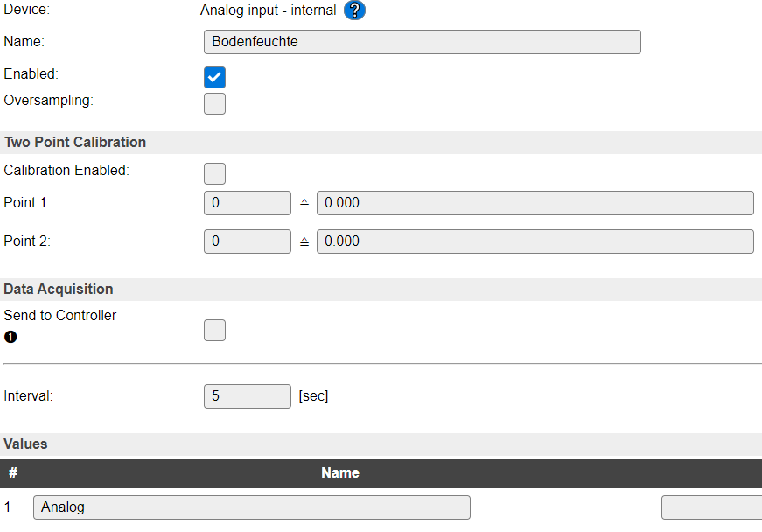Toggle the Send to Controller checkbox
The image size is (762, 532).
tap(215, 331)
